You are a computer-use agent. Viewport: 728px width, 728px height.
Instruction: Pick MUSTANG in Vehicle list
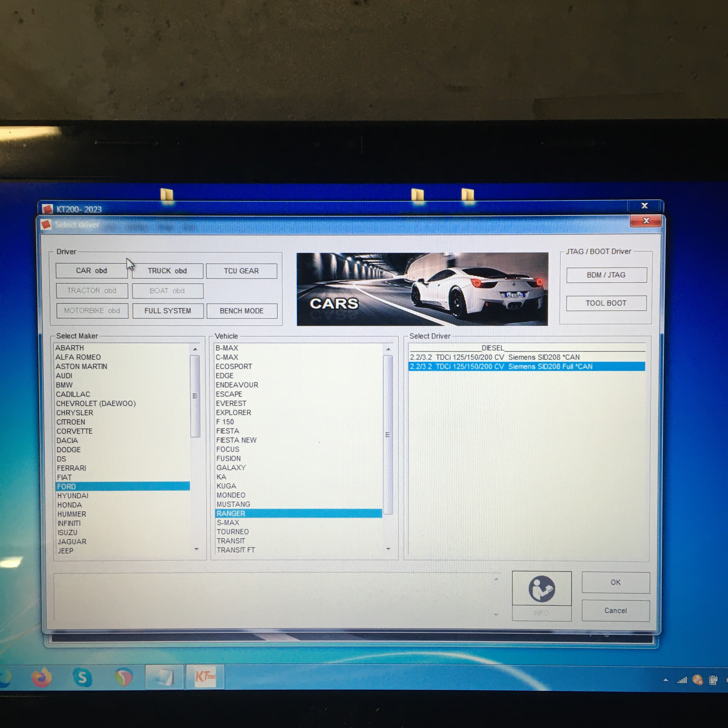click(x=233, y=504)
